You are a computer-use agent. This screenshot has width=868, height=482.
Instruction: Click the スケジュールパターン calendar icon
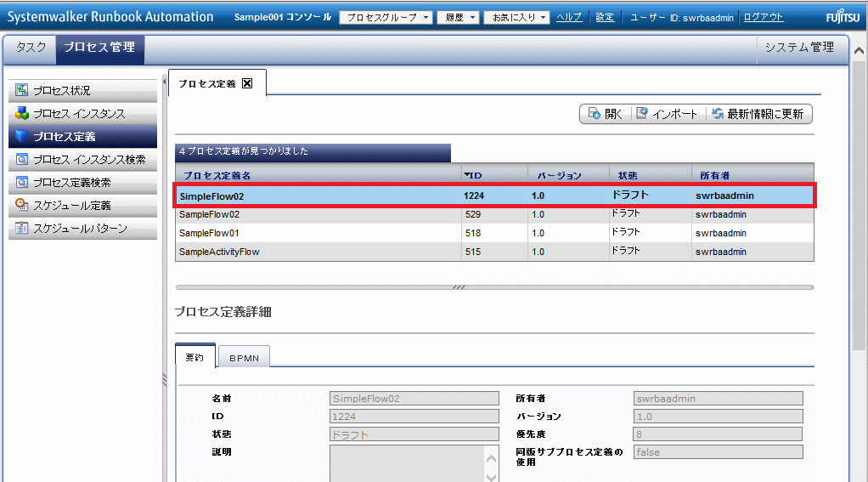[21, 228]
